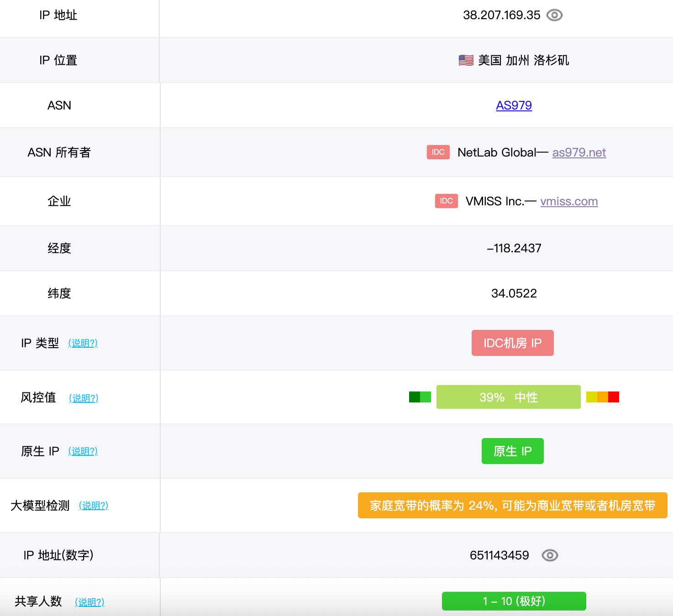Toggle eye icon beside IP address 38.207.169.35
Image resolution: width=673 pixels, height=616 pixels.
[554, 15]
